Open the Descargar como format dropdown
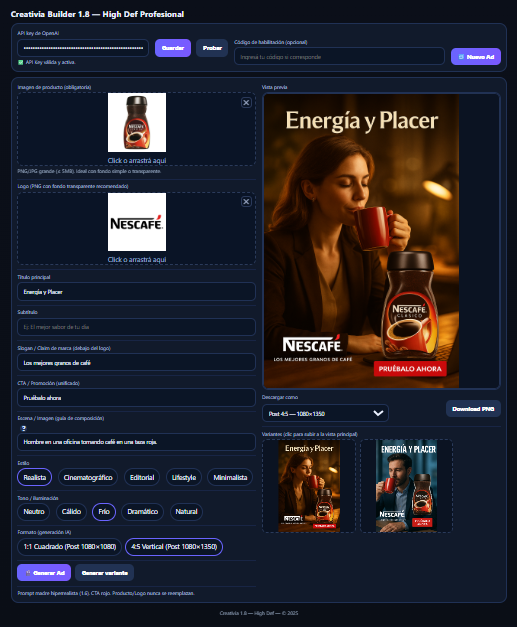Viewport: 517px width, 627px height. tap(325, 413)
